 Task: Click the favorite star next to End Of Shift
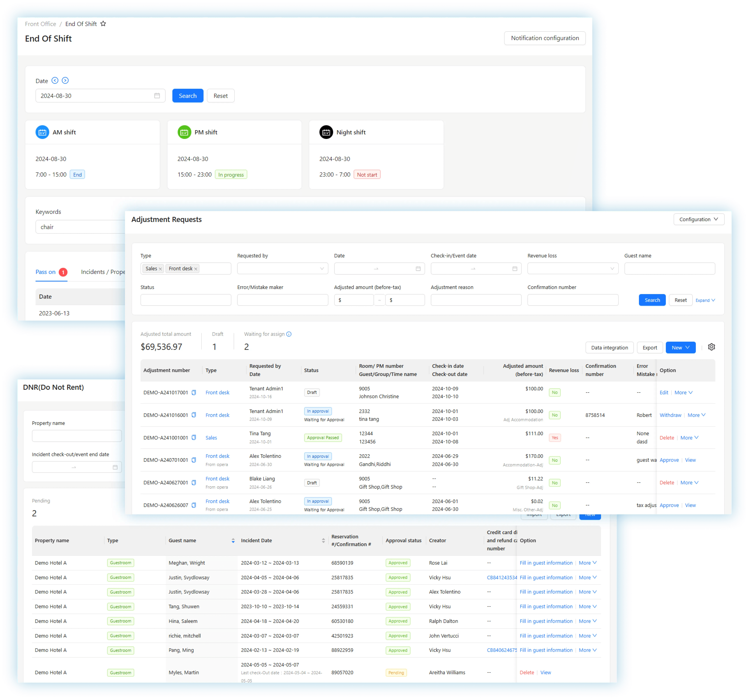[103, 24]
